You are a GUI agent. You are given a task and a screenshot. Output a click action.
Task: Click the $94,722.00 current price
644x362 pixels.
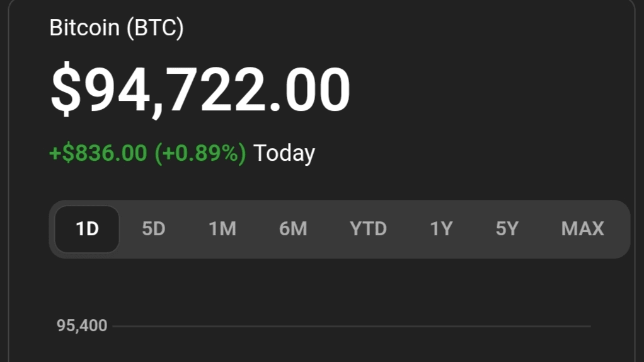point(200,90)
